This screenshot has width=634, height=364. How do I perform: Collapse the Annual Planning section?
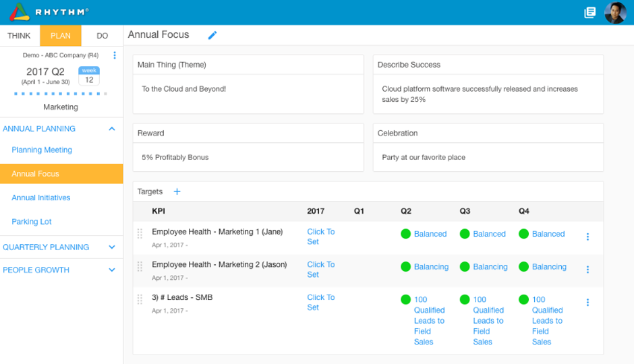coord(112,129)
